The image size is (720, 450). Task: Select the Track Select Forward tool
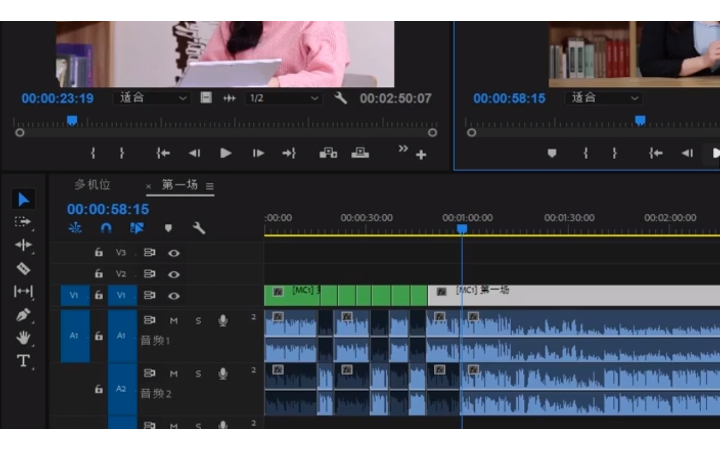(23, 222)
